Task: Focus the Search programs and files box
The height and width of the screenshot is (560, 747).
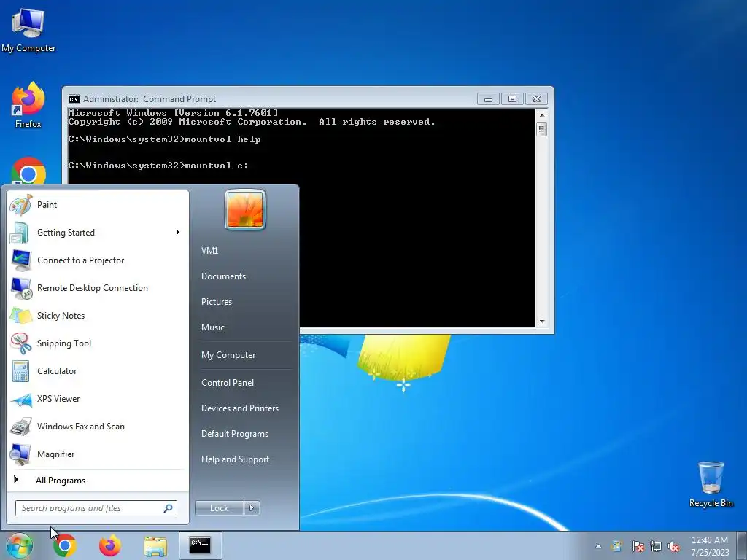Action: click(x=96, y=508)
